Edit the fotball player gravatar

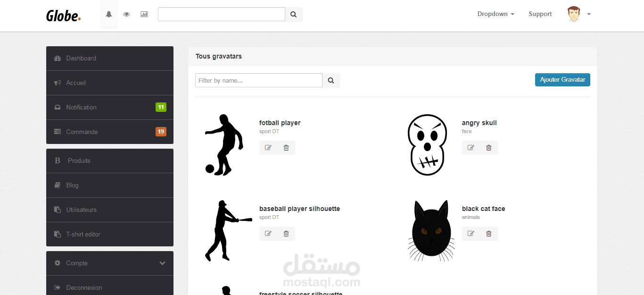click(x=268, y=148)
